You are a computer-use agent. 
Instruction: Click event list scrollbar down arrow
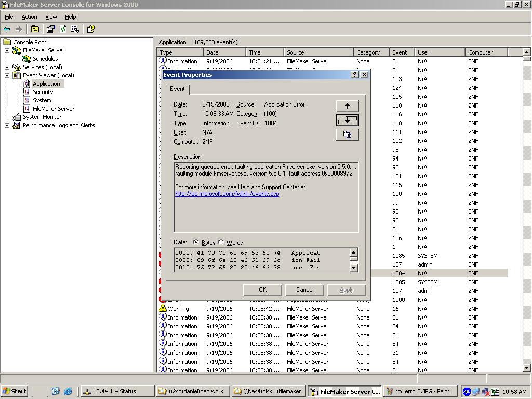click(x=527, y=367)
